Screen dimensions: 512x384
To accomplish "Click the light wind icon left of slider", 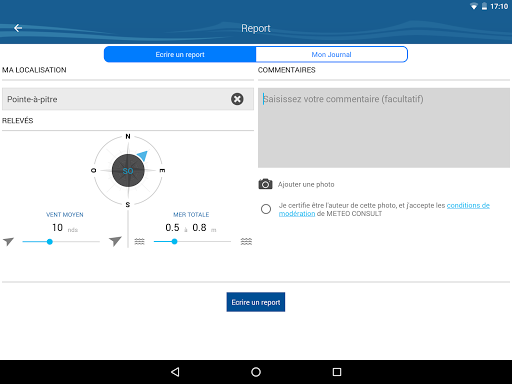I will (9, 241).
